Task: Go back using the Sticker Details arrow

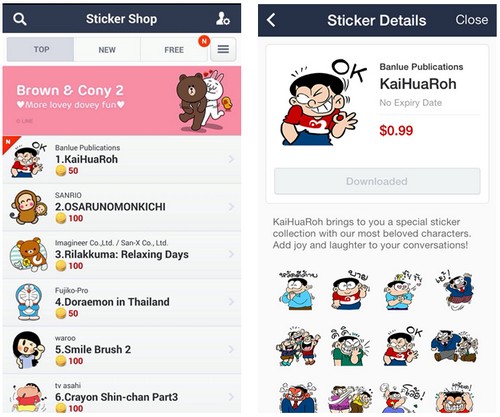Action: (271, 20)
